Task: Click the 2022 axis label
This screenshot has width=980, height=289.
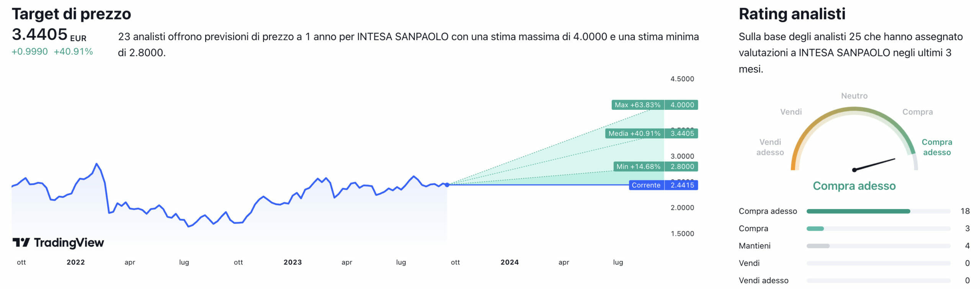Action: (x=76, y=263)
